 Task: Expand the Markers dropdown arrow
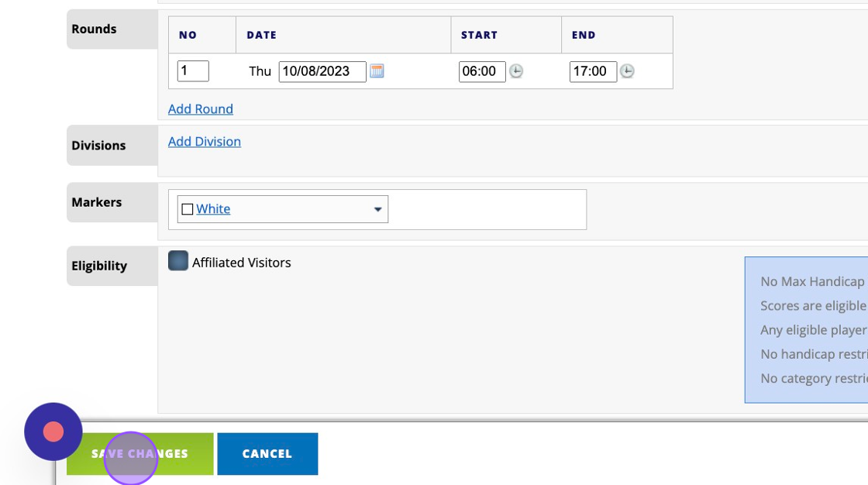tap(377, 209)
